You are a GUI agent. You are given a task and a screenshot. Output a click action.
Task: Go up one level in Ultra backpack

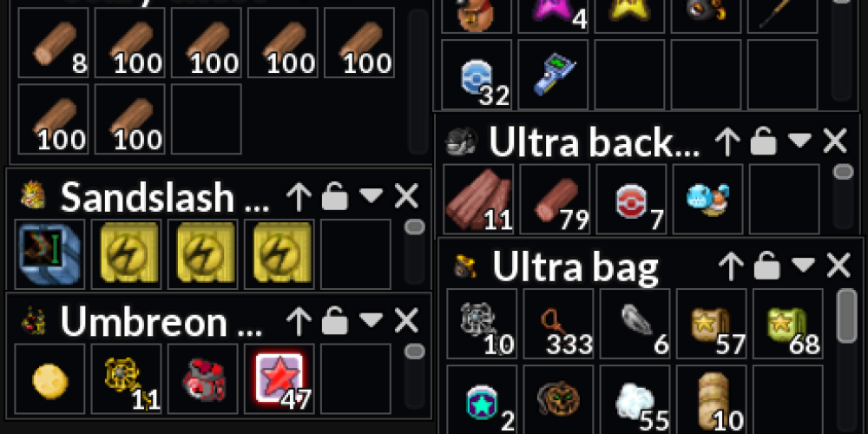coord(727,141)
